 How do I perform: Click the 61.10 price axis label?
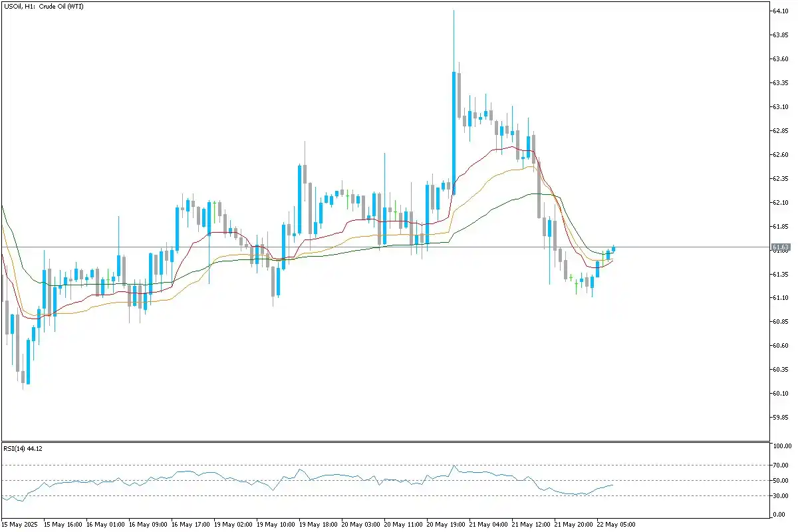click(x=780, y=298)
